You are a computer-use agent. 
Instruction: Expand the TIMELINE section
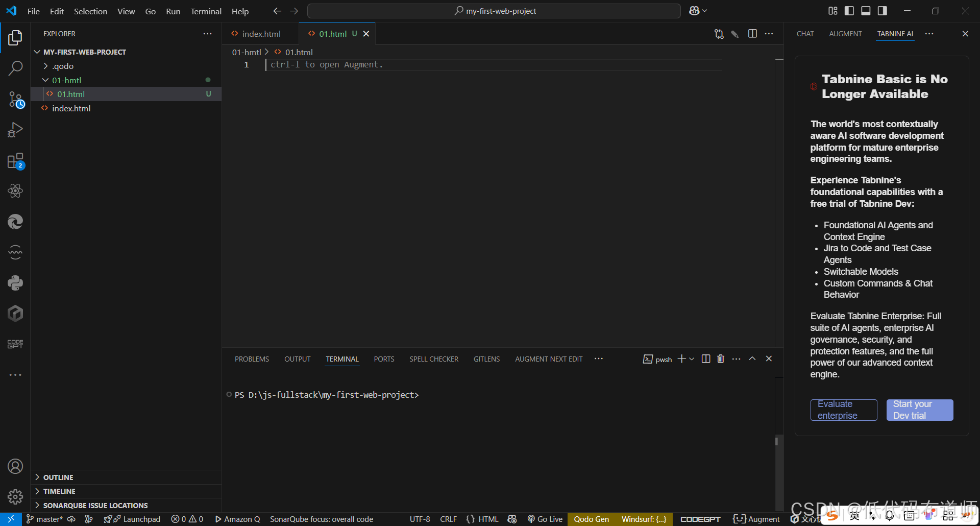[x=126, y=491]
